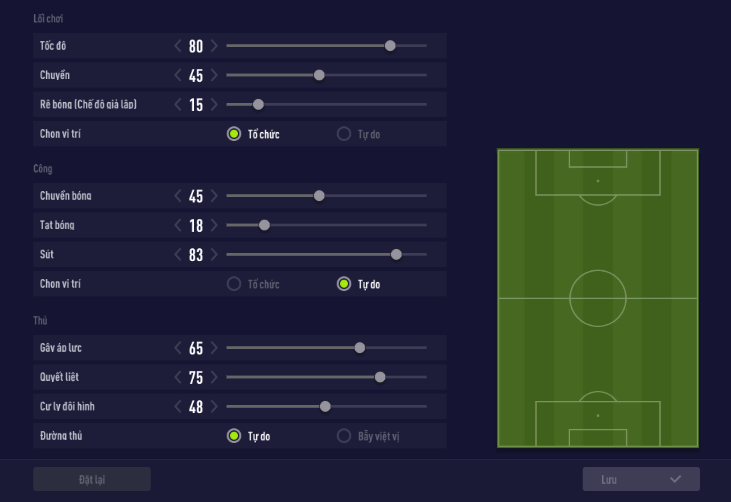Increase Chuyền value with right arrow
This screenshot has height=502, width=731.
click(x=214, y=75)
